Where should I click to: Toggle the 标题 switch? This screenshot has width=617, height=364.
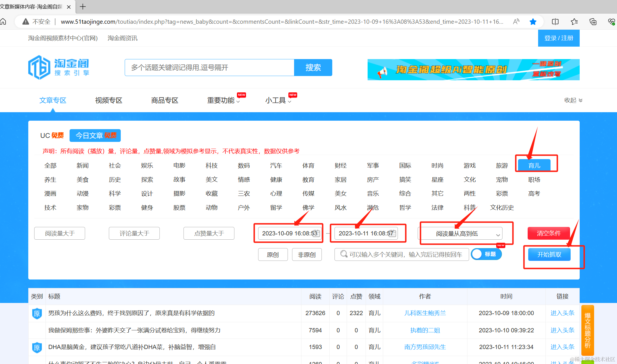pyautogui.click(x=486, y=254)
